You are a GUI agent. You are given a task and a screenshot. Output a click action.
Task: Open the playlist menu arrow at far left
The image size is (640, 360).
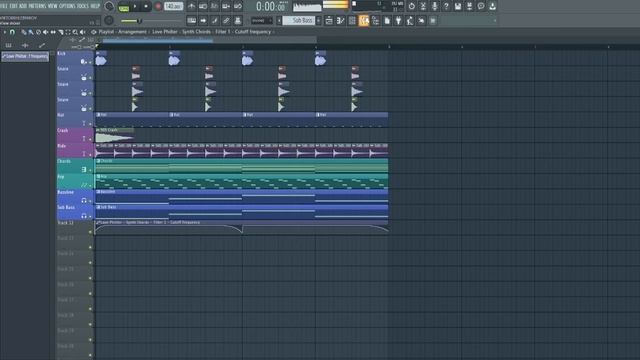4,32
